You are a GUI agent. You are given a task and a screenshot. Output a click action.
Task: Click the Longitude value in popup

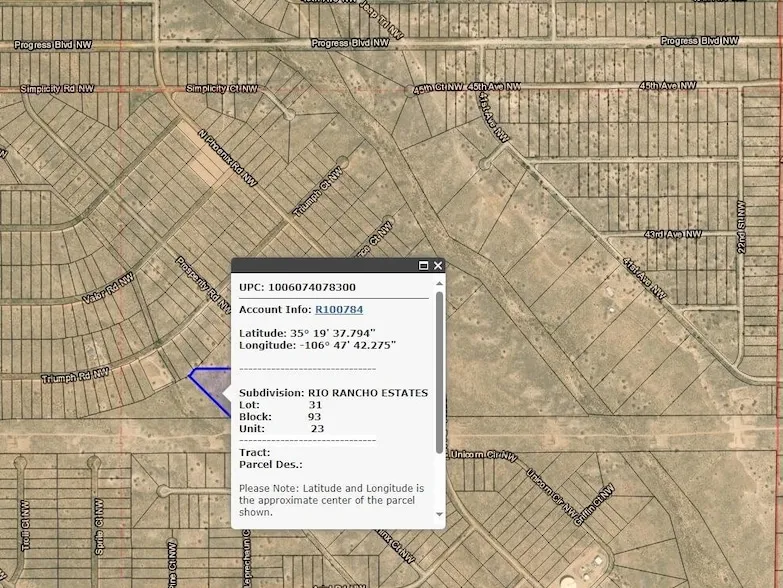348,345
